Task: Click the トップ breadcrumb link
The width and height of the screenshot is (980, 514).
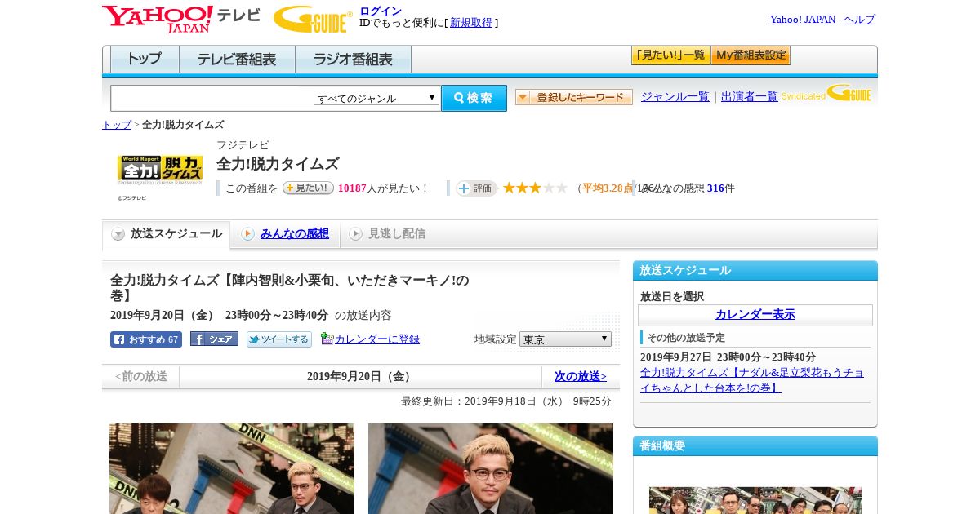Action: [117, 125]
